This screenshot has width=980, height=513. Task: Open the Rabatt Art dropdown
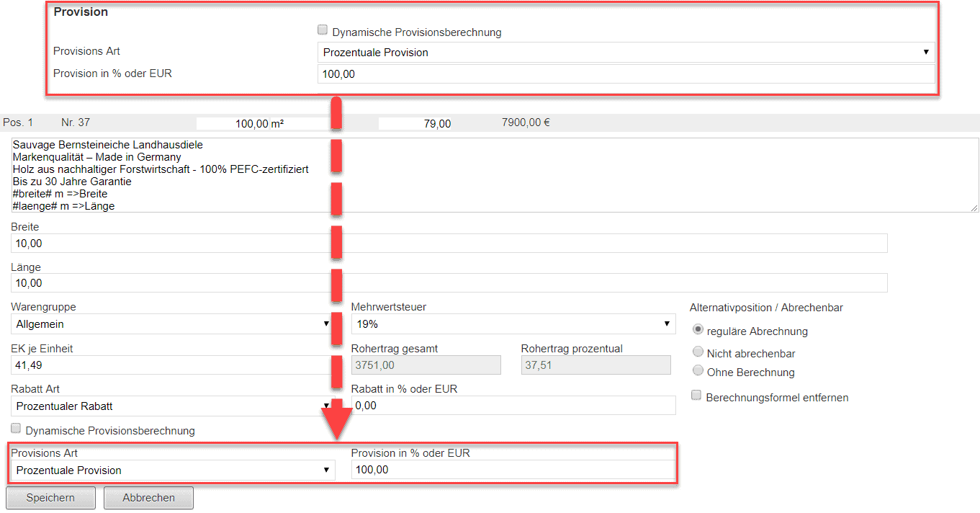click(x=171, y=406)
